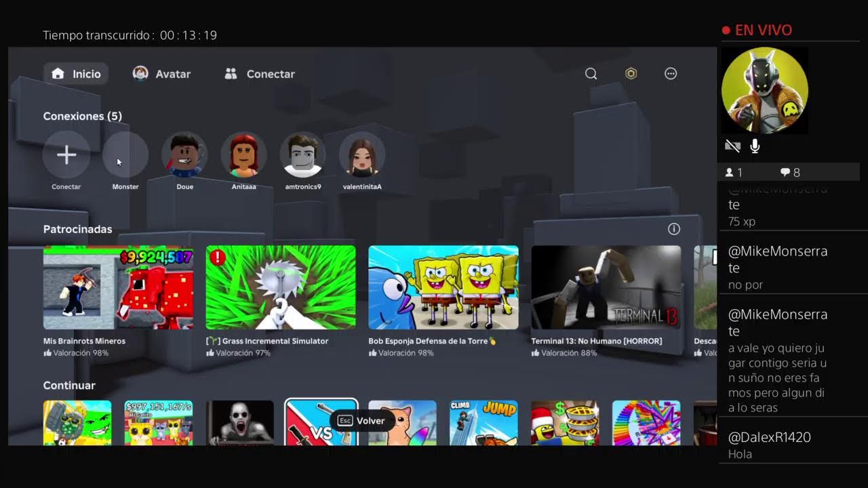Open the Conectar tab
Viewport: 868px width, 488px height.
260,74
